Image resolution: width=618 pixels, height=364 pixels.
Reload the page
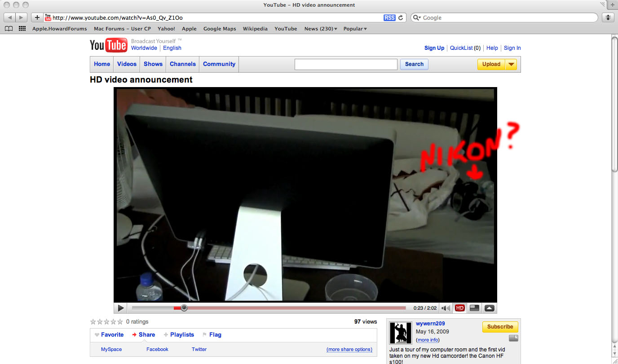401,18
